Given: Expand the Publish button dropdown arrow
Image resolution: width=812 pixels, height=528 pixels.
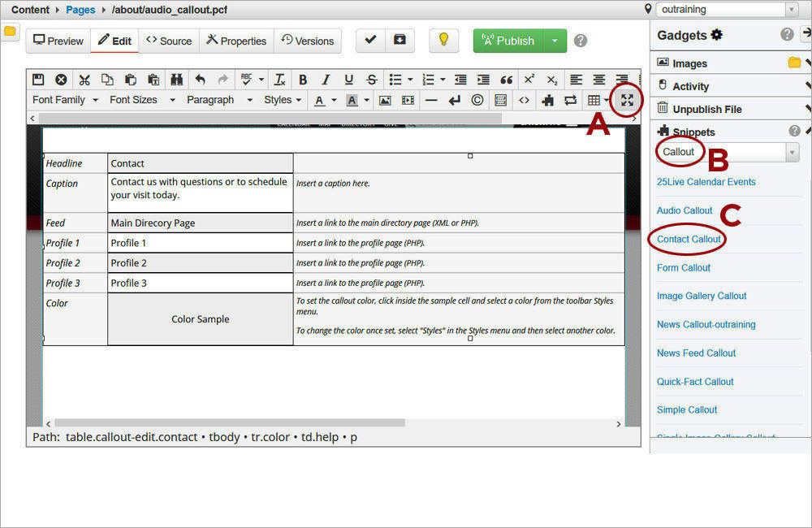Looking at the screenshot, I should 554,41.
